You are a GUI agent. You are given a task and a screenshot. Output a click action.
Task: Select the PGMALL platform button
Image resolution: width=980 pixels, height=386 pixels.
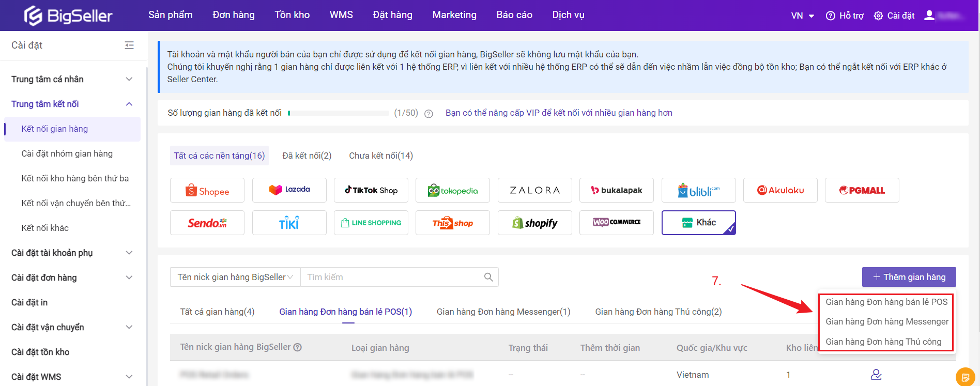click(x=862, y=190)
